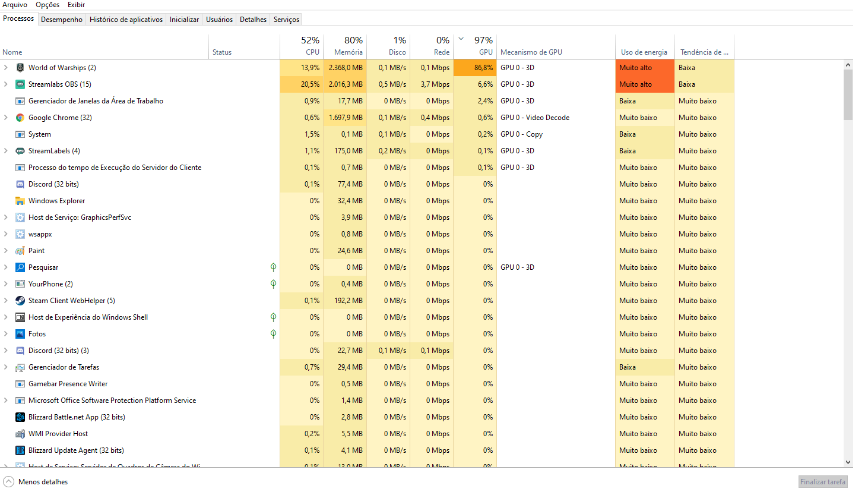The image size is (868, 495).
Task: Click the Pesquisar magnifier icon
Action: pos(20,267)
